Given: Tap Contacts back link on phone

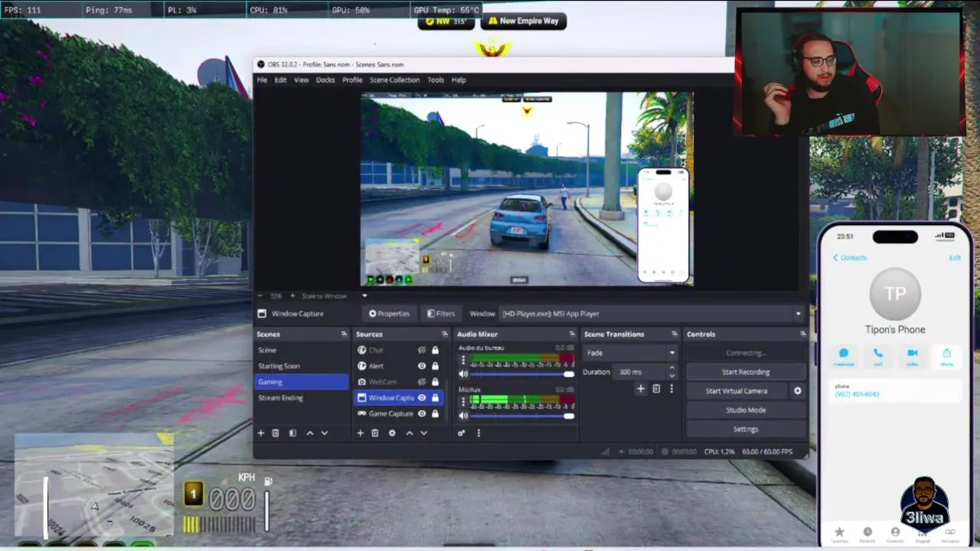Looking at the screenshot, I should (x=850, y=258).
